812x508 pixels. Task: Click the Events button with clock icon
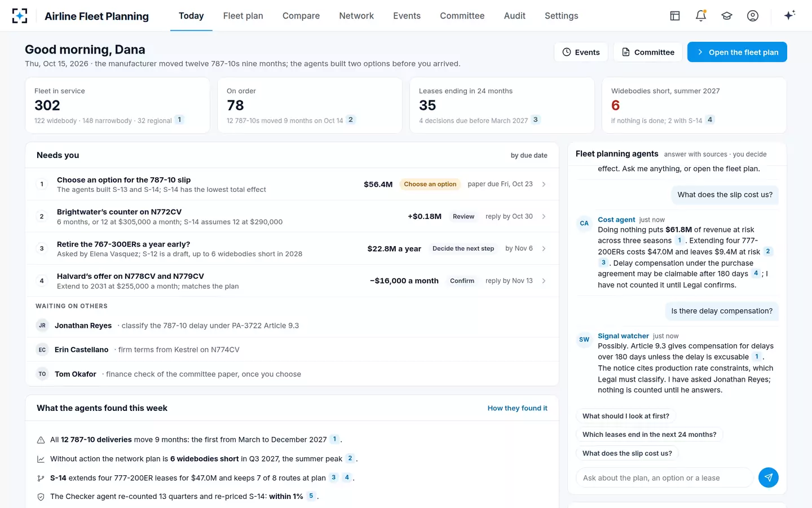[581, 52]
